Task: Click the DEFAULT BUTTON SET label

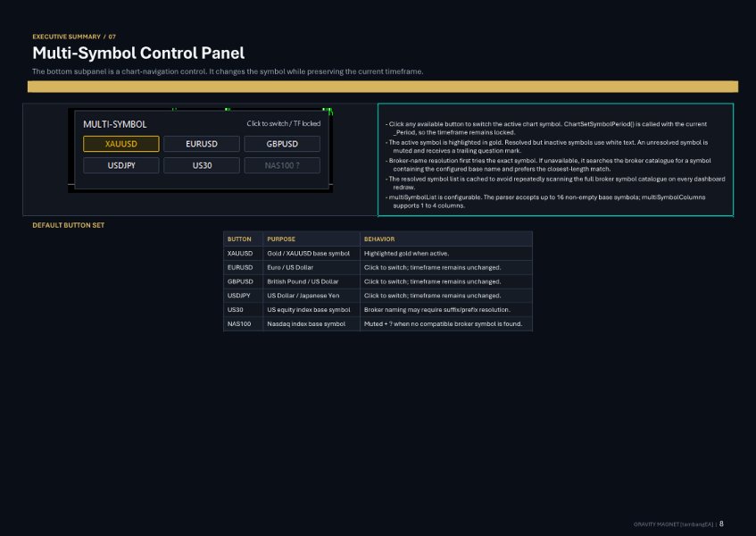Action: [69, 225]
